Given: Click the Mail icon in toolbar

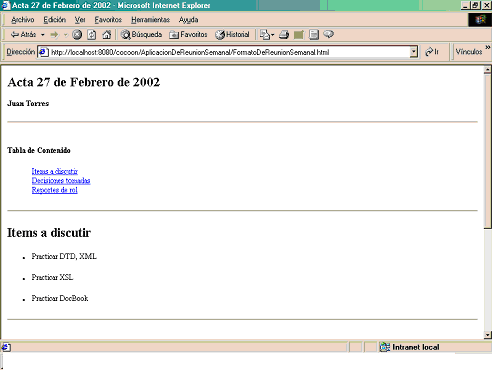Looking at the screenshot, I should [x=267, y=35].
